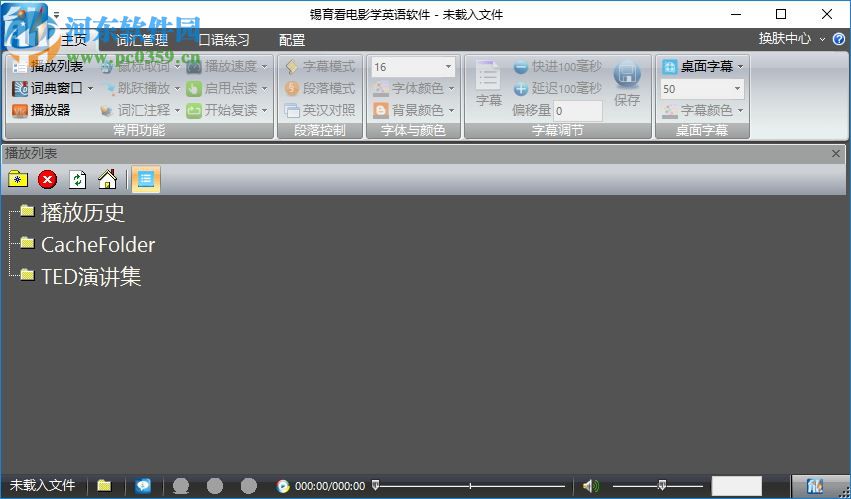Click the red delete icon in playlist toolbar
Screen dimensions: 851x499
(x=48, y=179)
